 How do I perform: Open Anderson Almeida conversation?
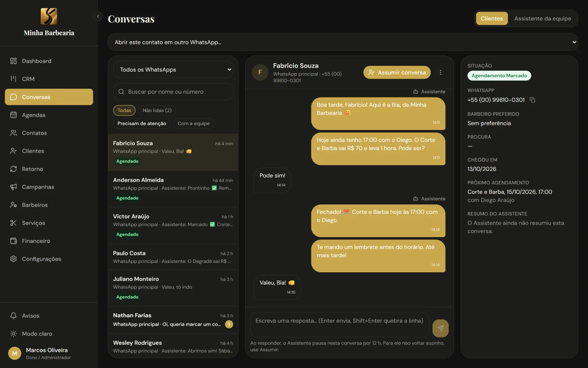(x=173, y=189)
